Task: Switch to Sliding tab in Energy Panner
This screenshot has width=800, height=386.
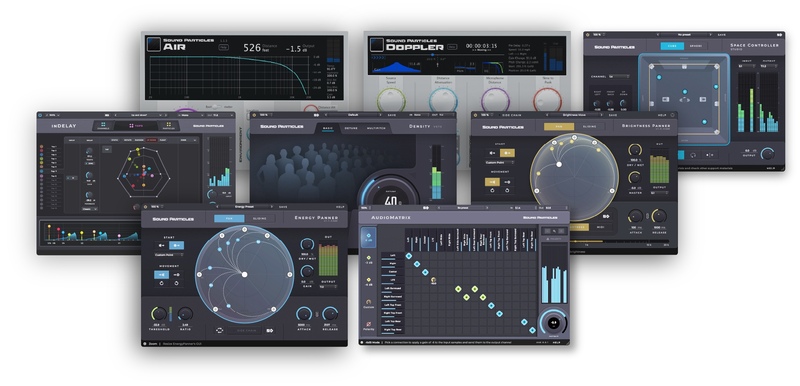Action: (x=260, y=218)
